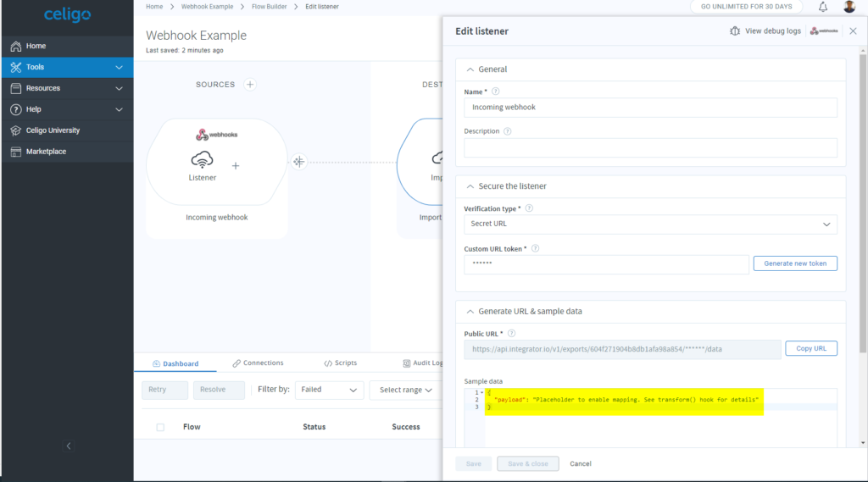Click the Retry button
Viewport: 868px width, 482px height.
(164, 390)
